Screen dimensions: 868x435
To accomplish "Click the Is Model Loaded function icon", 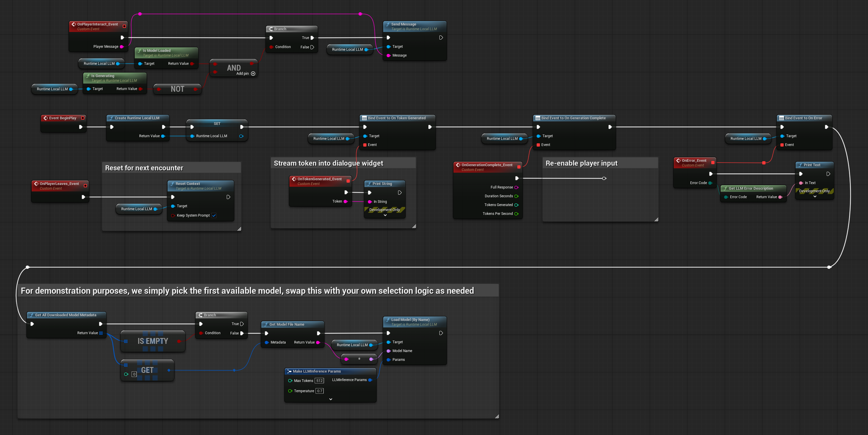I will point(139,50).
